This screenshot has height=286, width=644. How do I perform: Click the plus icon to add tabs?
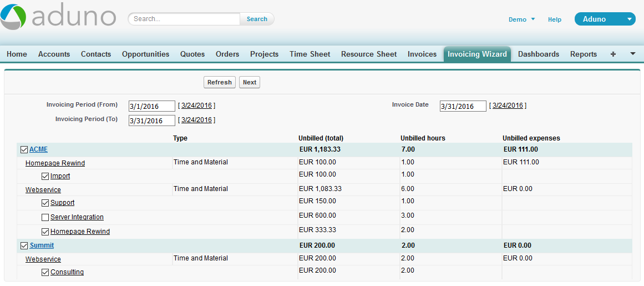coord(613,54)
